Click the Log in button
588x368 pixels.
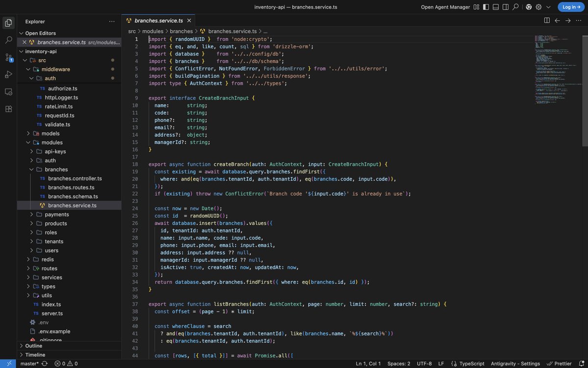pyautogui.click(x=571, y=7)
